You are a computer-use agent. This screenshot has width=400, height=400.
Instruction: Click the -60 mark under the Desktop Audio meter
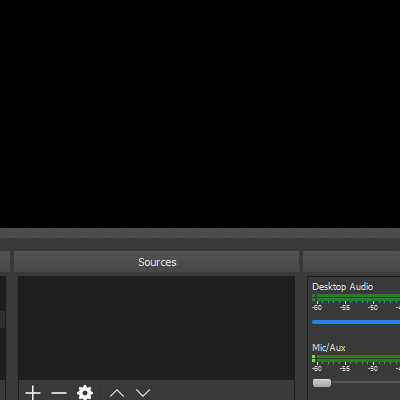[x=317, y=307]
